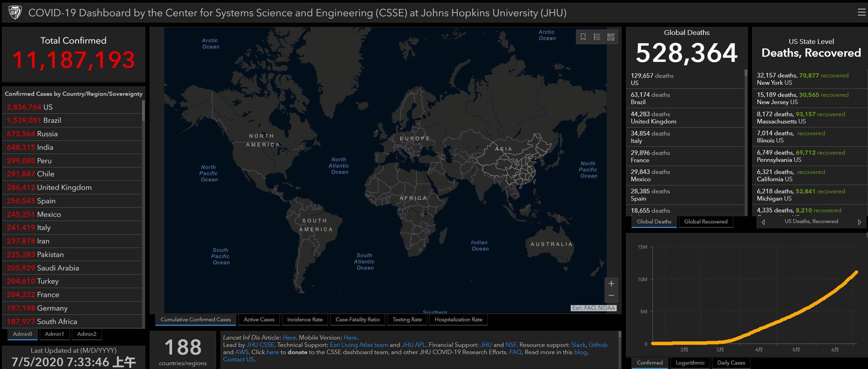Select the Admin0 tab

(22, 334)
